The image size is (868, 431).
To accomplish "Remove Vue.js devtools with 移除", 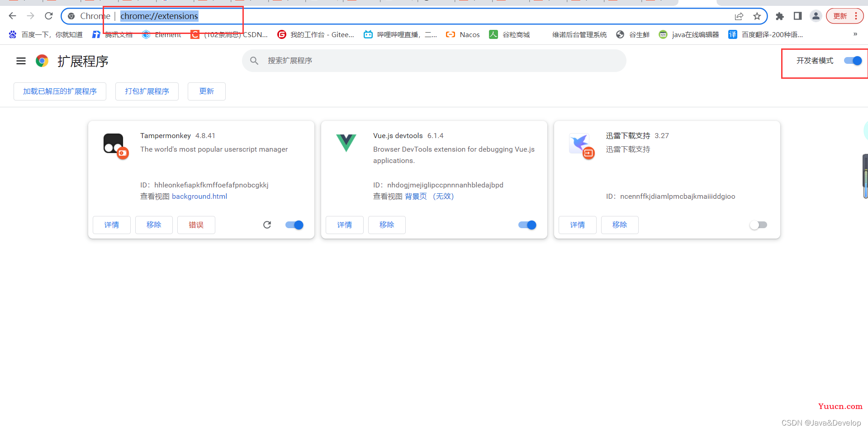I will point(387,225).
